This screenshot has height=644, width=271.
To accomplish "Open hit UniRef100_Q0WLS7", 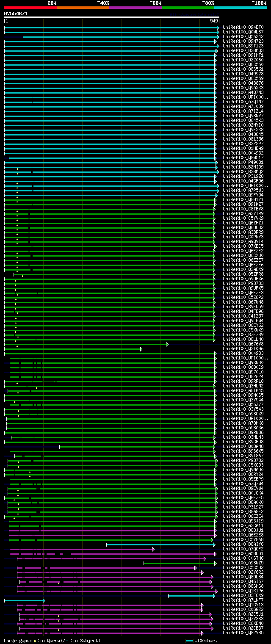I will coord(243,32).
